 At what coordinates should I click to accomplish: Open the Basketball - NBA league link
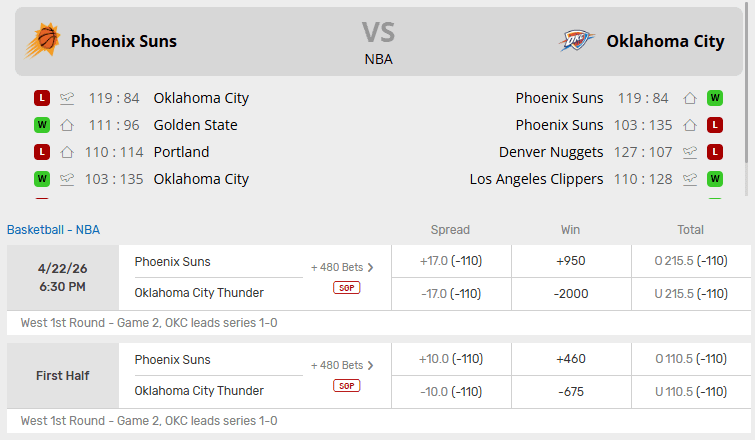pos(53,229)
